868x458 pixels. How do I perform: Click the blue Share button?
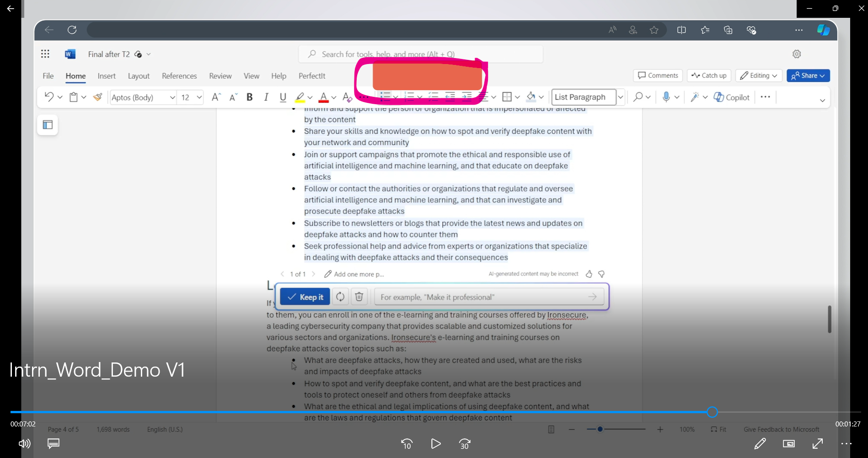click(x=808, y=75)
